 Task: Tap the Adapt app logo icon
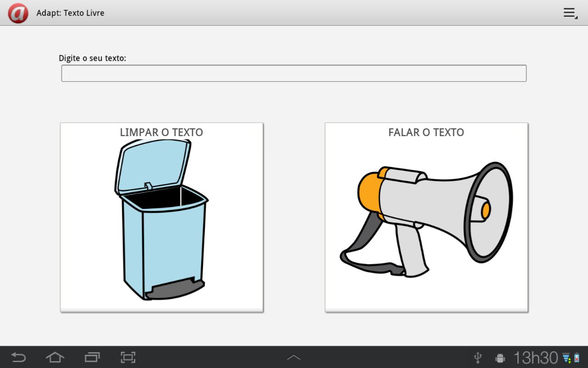pos(18,13)
